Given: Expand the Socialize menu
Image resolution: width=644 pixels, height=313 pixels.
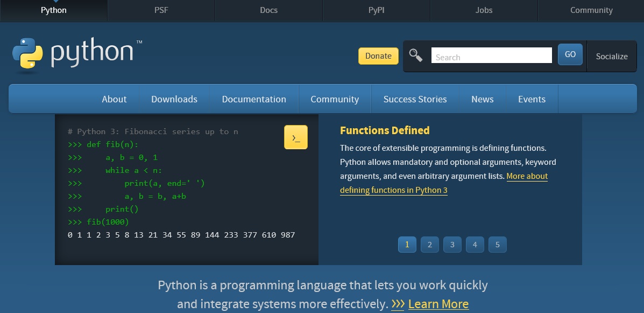Looking at the screenshot, I should click(x=612, y=57).
